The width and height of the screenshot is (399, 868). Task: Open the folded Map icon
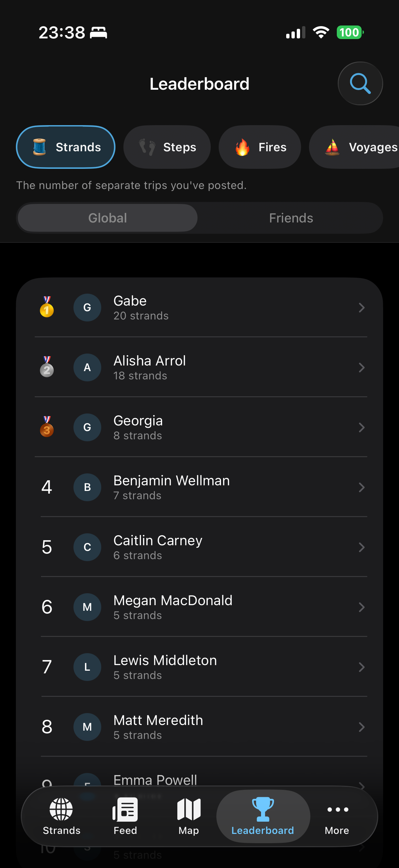tap(189, 809)
